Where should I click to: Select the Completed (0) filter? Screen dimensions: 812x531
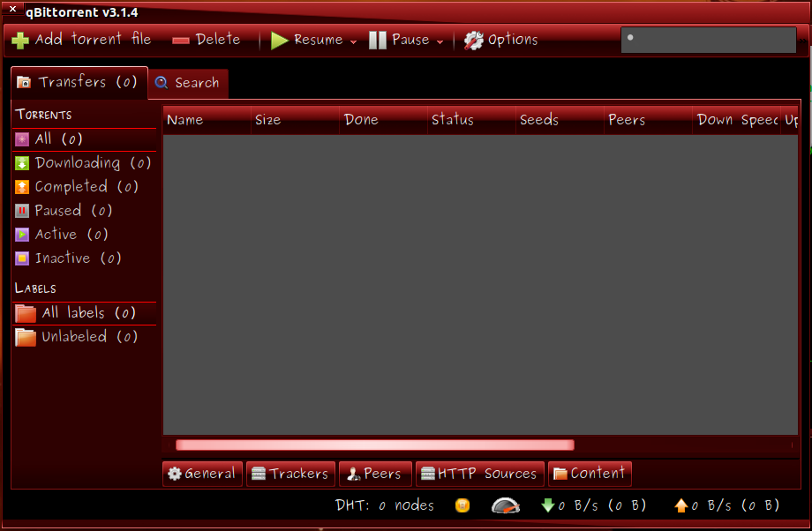click(84, 187)
